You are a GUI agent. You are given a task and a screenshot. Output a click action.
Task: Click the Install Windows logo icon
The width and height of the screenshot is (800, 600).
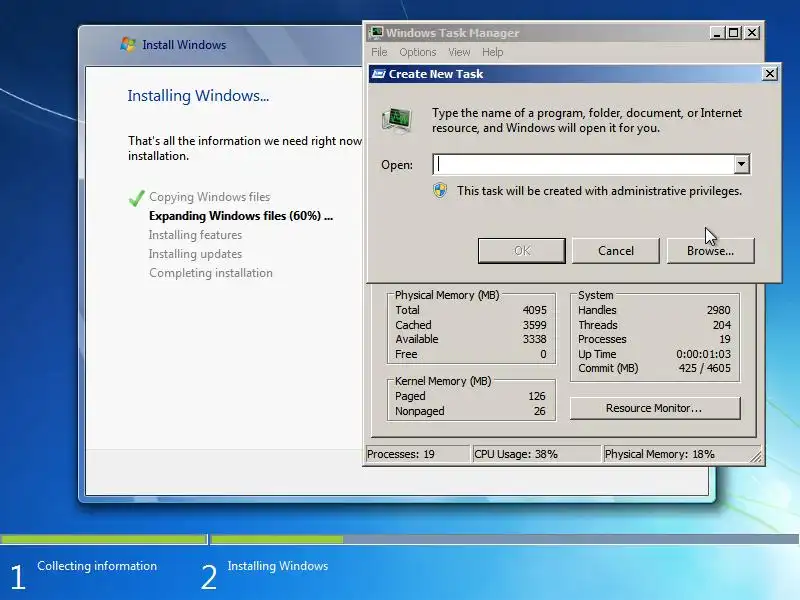(128, 45)
